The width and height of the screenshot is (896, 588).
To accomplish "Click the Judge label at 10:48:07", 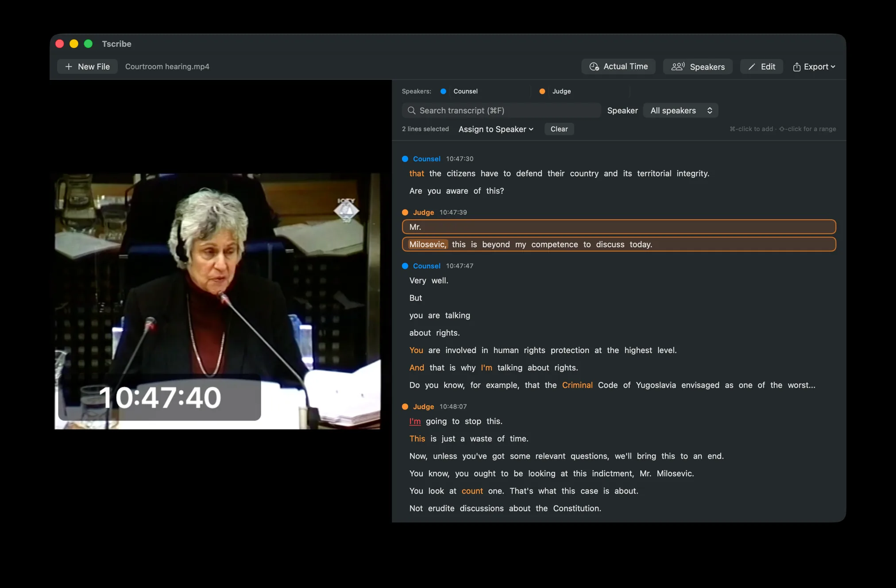I will (x=423, y=406).
